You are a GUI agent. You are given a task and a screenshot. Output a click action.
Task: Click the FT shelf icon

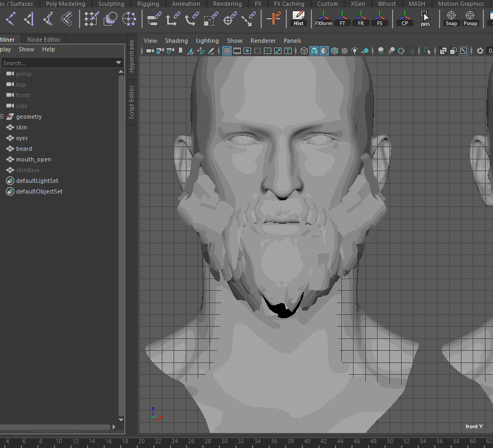click(343, 19)
